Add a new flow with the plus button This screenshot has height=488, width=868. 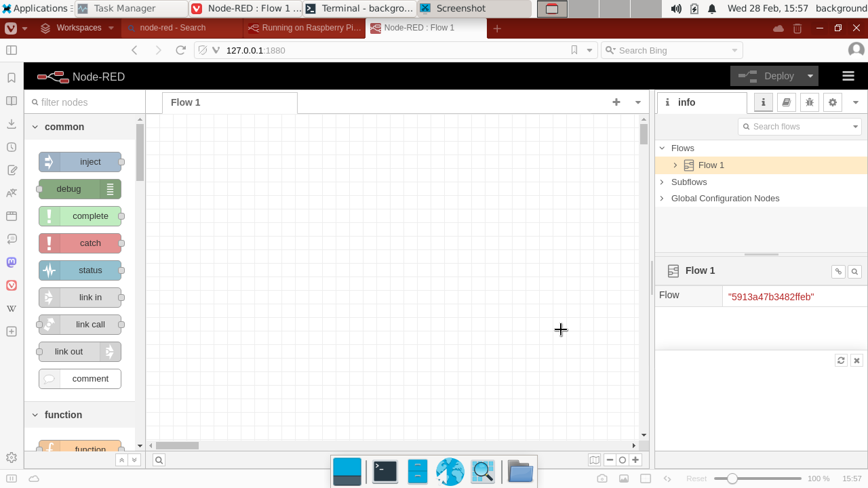[x=616, y=102]
